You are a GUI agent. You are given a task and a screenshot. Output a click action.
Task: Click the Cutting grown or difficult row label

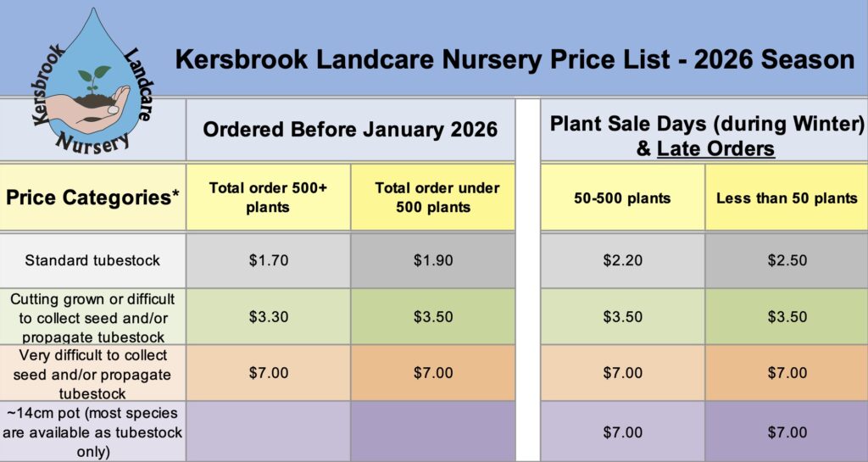point(93,317)
